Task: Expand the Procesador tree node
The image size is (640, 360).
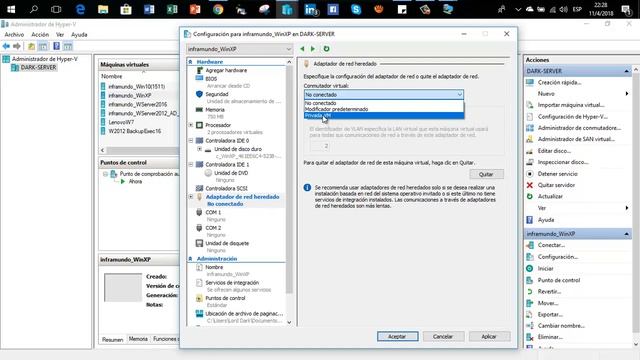Action: pos(191,125)
